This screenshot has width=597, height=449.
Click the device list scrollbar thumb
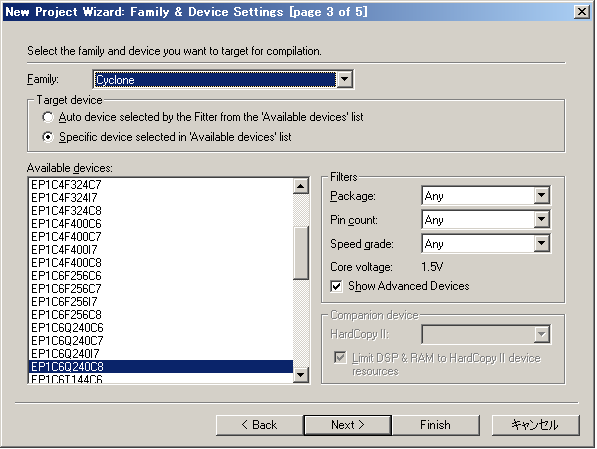click(301, 253)
